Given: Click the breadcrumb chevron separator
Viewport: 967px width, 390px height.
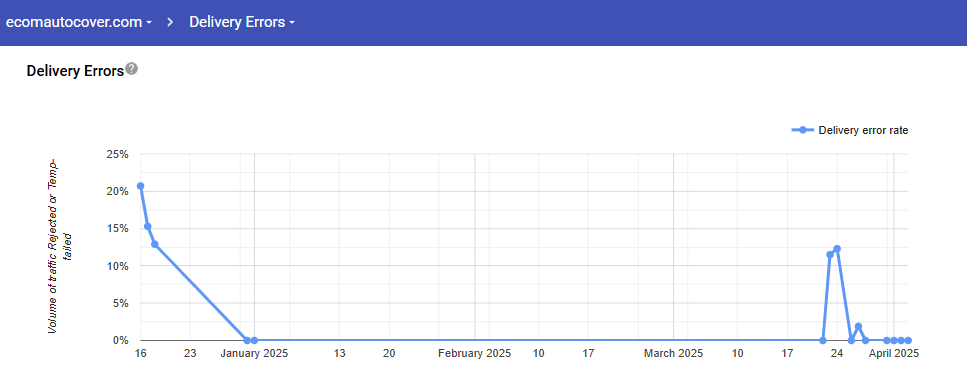Looking at the screenshot, I should (171, 22).
